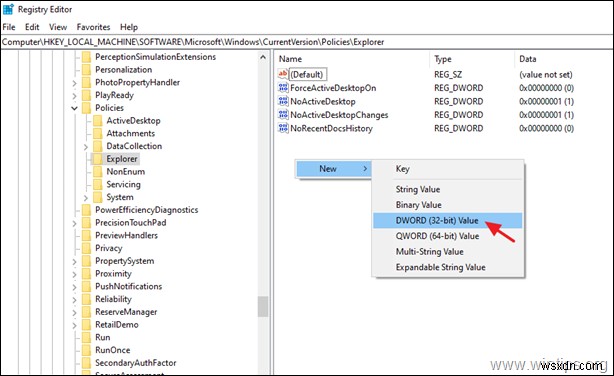614x376 pixels.
Task: Click the Policies folder icon
Action: [87, 108]
